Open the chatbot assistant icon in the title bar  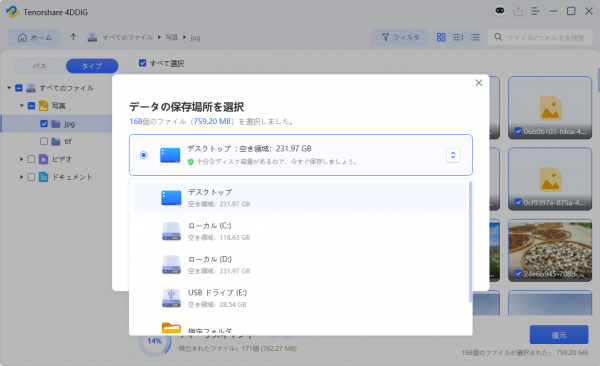pyautogui.click(x=500, y=11)
